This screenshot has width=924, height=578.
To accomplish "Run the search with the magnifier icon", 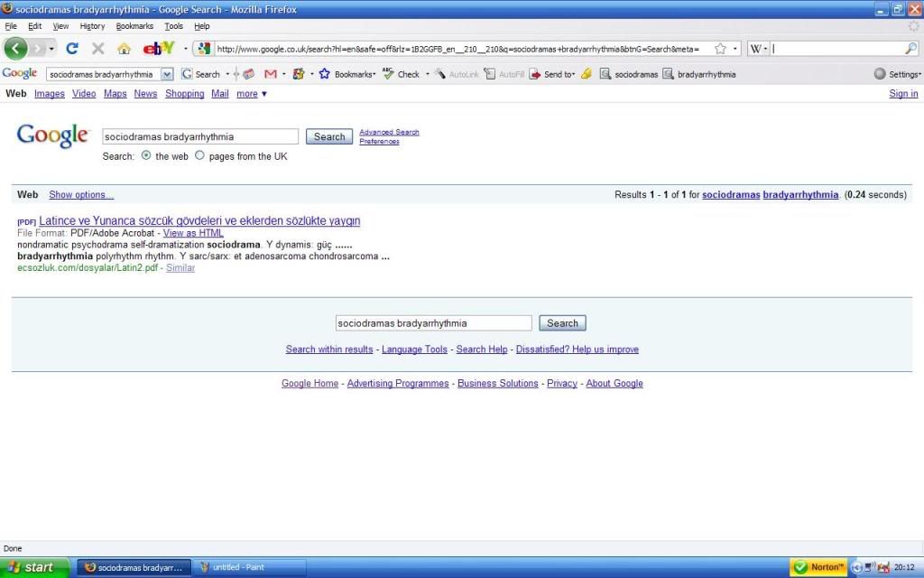I will point(911,49).
